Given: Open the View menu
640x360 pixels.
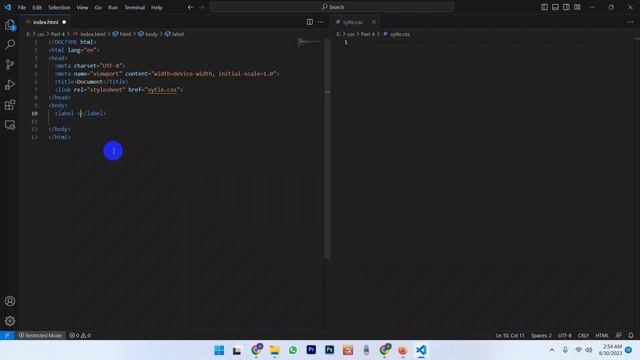Looking at the screenshot, I should [x=82, y=7].
